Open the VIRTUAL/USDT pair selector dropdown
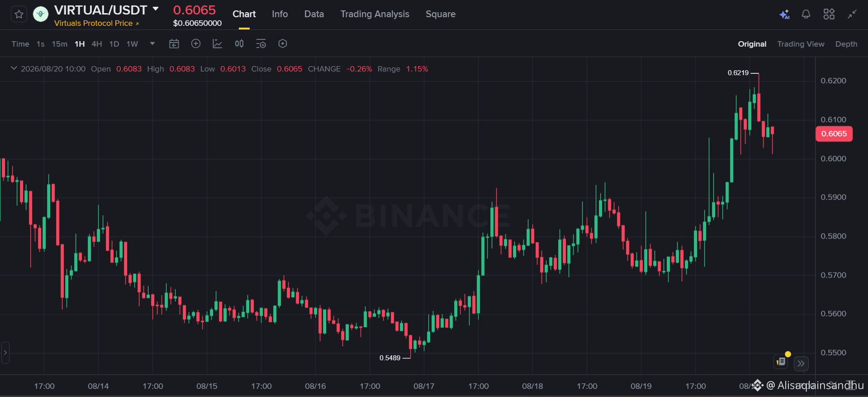The image size is (868, 397). [x=156, y=9]
